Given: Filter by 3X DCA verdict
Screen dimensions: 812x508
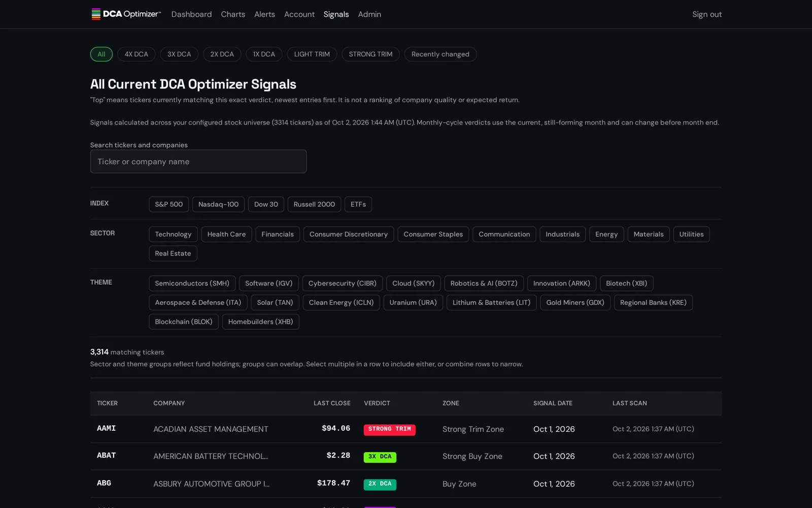Looking at the screenshot, I should (x=179, y=54).
